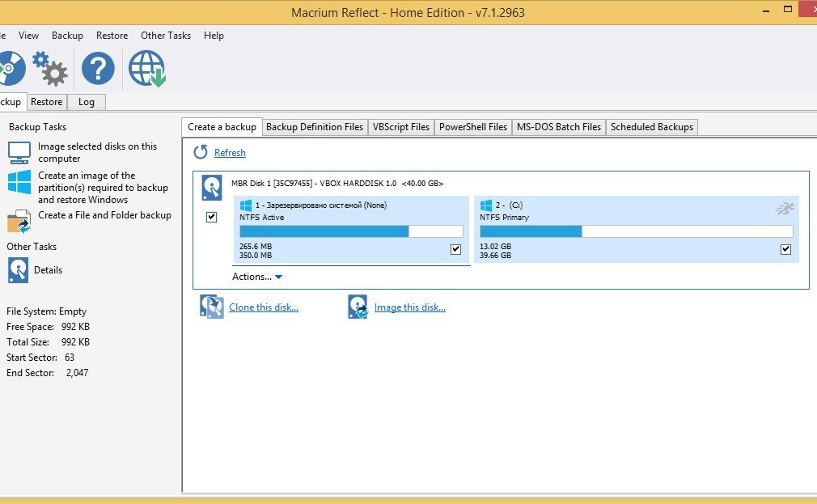Click the Image this disk icon

point(358,307)
